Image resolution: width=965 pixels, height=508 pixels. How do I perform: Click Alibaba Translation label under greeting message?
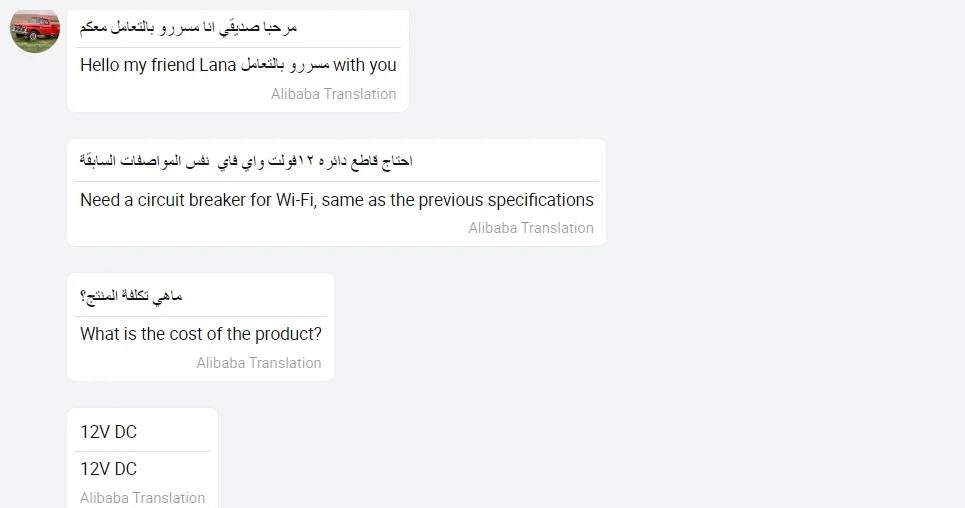tap(333, 94)
